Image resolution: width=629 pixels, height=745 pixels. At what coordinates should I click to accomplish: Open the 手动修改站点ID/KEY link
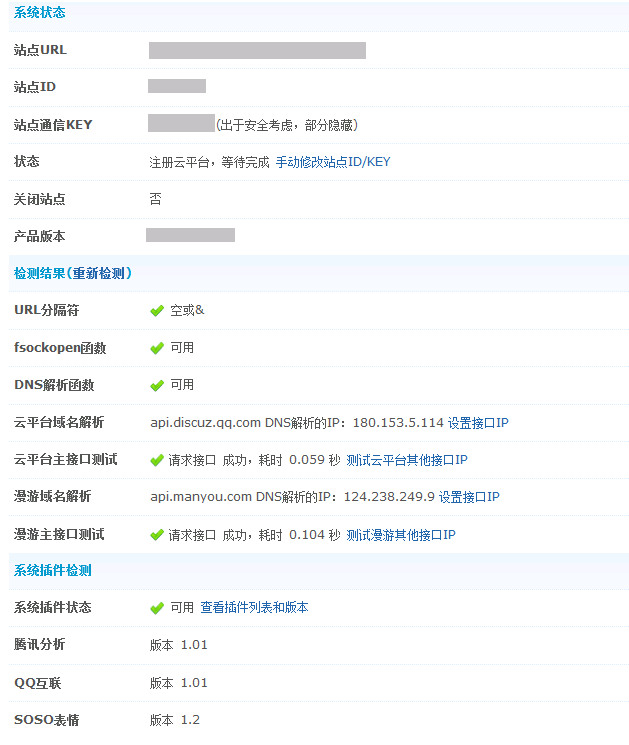tap(333, 162)
